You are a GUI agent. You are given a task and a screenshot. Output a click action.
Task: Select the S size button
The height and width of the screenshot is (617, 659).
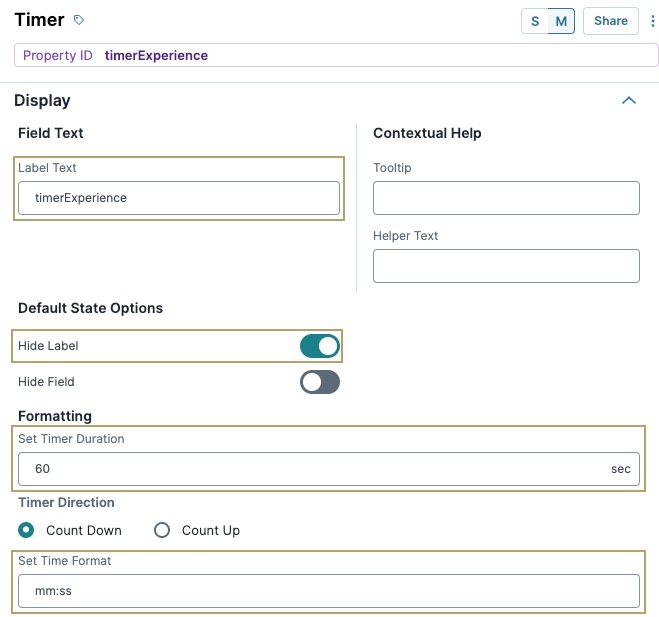535,21
